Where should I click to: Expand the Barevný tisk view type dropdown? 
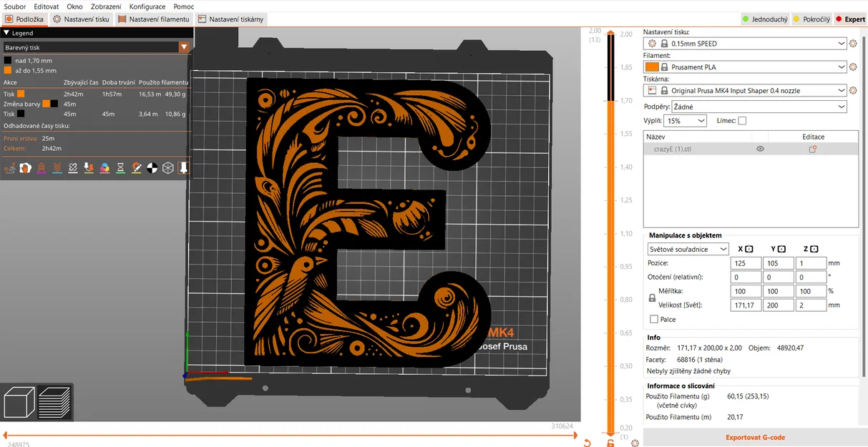click(x=96, y=47)
